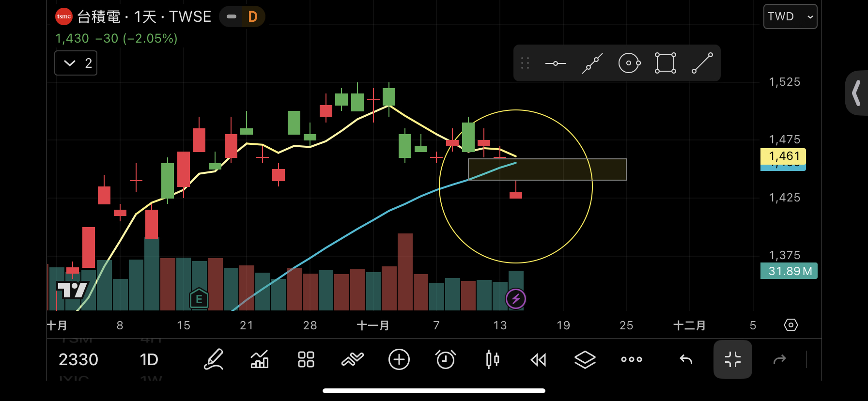Click the tsmc symbol logo
The height and width of the screenshot is (401, 868).
click(64, 16)
